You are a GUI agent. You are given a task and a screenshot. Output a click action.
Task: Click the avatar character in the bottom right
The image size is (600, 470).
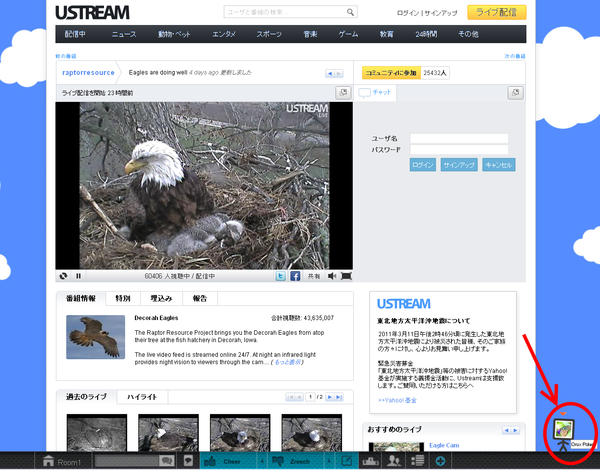coord(563,433)
